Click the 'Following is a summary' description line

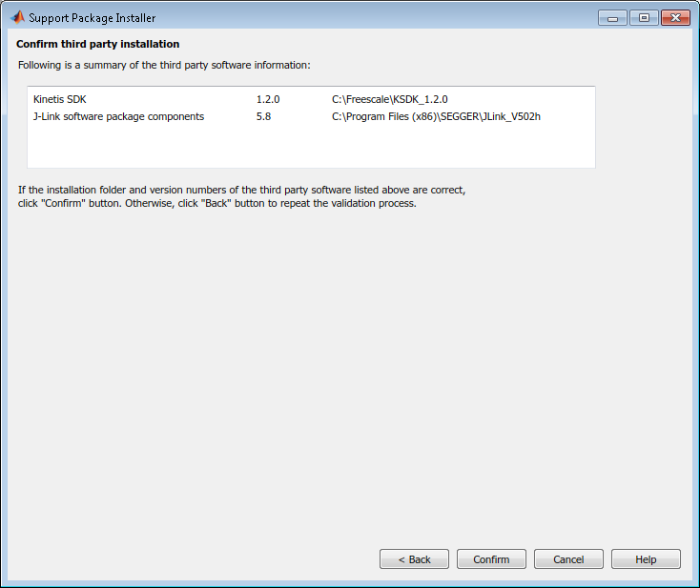[164, 65]
